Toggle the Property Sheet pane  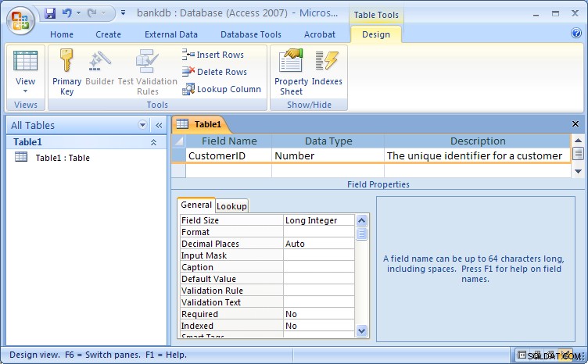coord(291,71)
